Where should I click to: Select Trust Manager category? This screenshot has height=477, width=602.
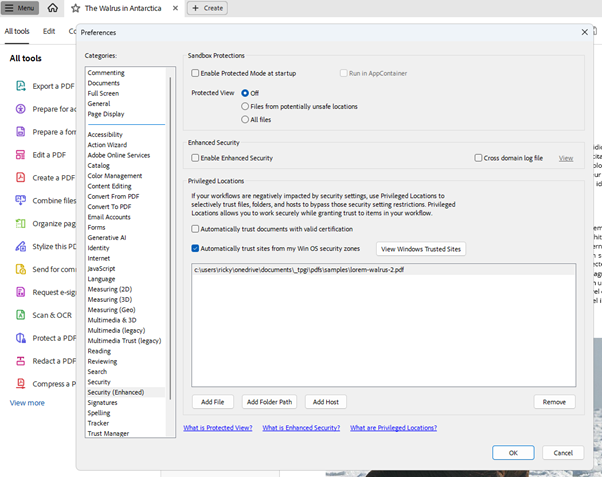click(108, 433)
